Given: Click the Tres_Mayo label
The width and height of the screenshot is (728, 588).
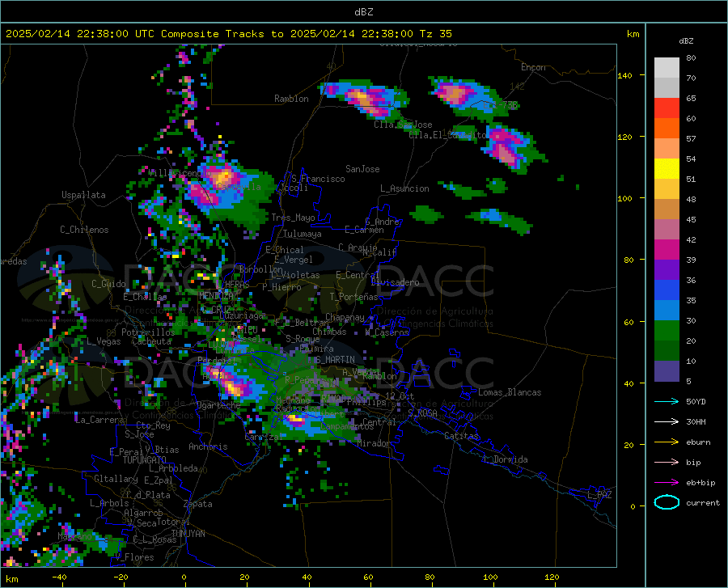Looking at the screenshot, I should [x=294, y=218].
